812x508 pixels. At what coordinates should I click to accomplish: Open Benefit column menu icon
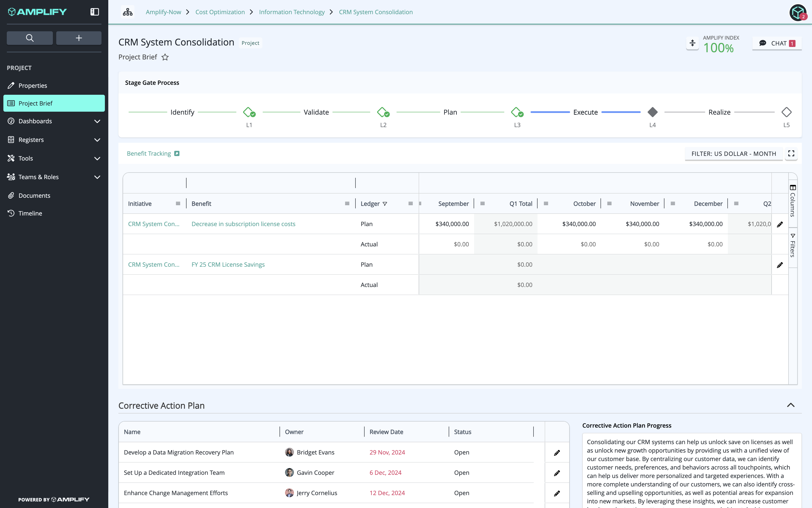click(x=347, y=204)
